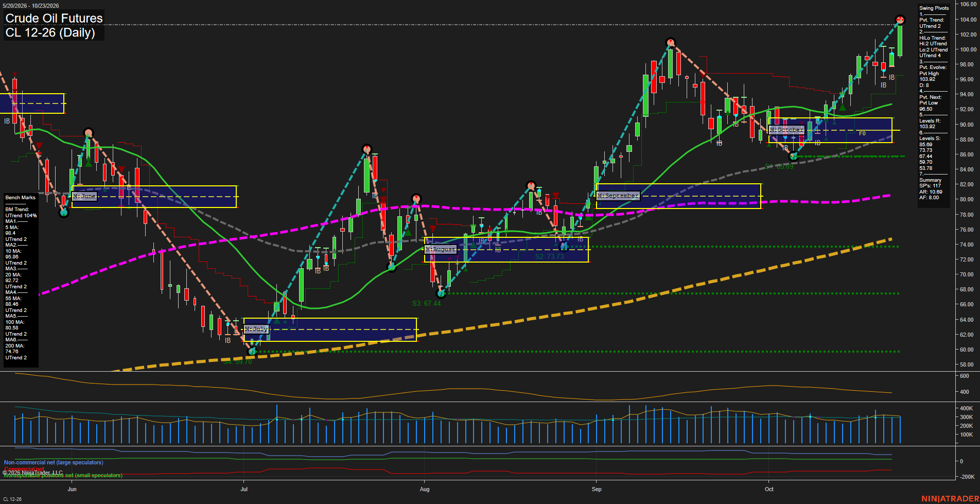Click the early July swing pivot low marker

click(x=252, y=351)
